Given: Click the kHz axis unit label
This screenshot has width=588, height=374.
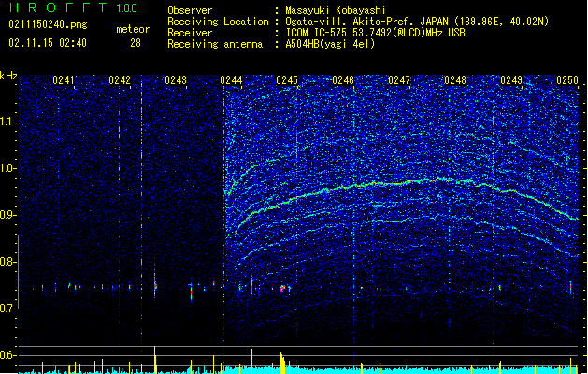Looking at the screenshot, I should pyautogui.click(x=8, y=76).
